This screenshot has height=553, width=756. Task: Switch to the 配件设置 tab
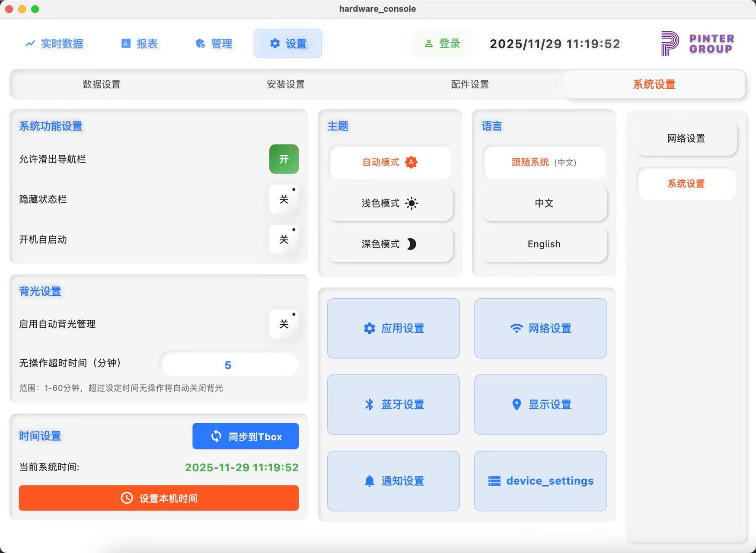[469, 84]
